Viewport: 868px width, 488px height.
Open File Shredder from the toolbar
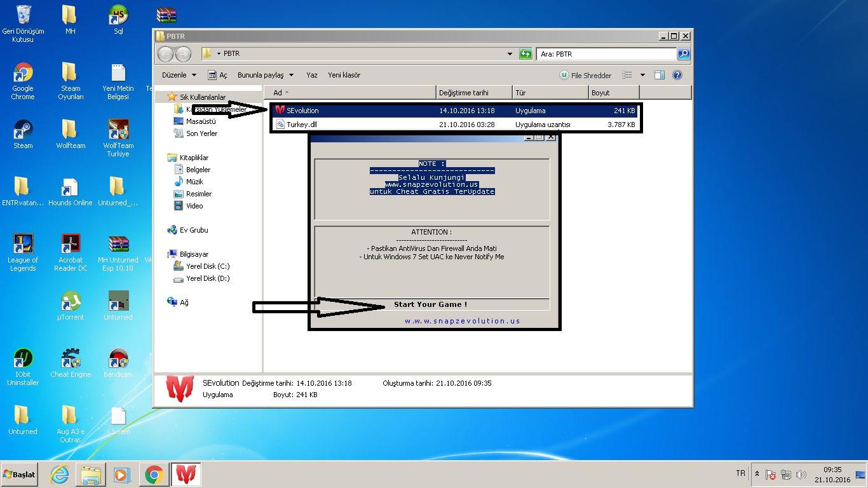coord(585,75)
